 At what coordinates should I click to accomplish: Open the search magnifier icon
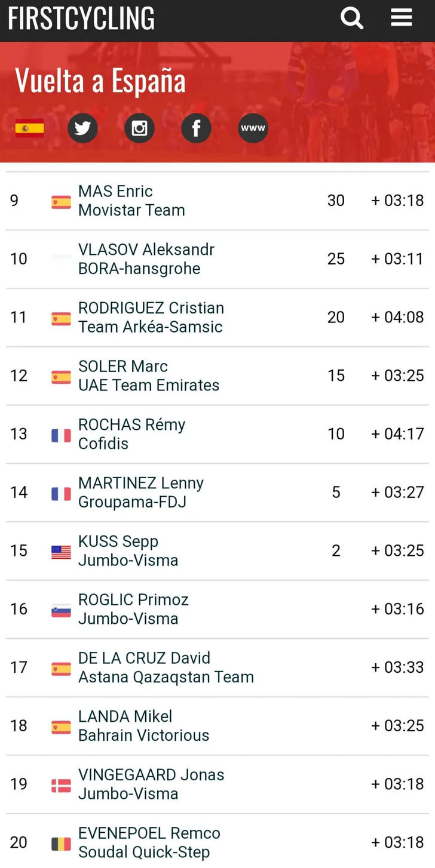tap(352, 18)
